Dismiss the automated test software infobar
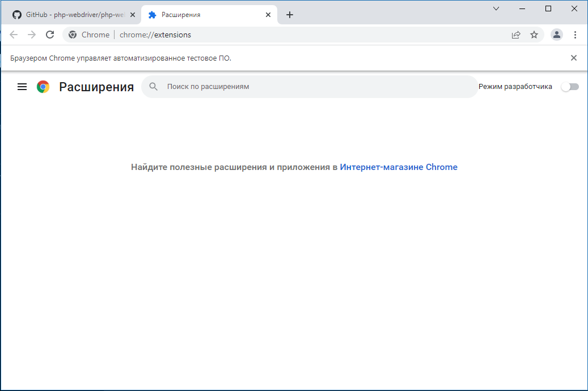The image size is (588, 391). [573, 58]
